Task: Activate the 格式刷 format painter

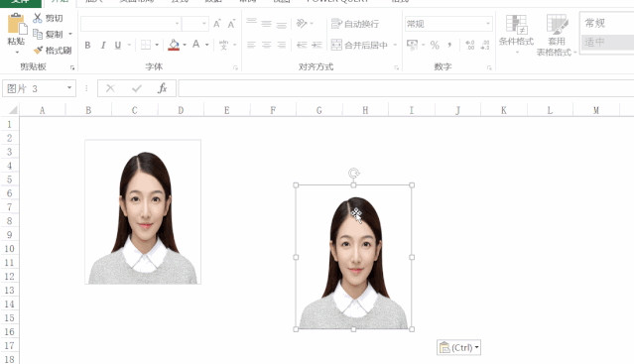Action: coord(53,51)
